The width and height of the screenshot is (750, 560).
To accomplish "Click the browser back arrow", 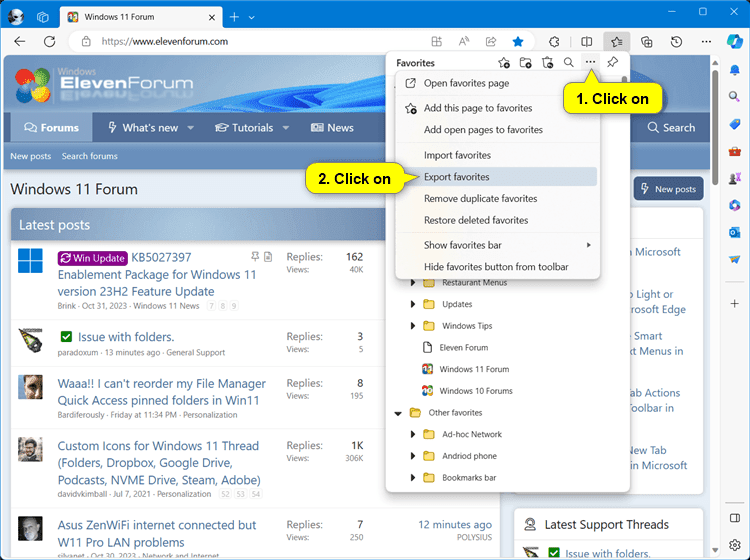I will pyautogui.click(x=20, y=42).
